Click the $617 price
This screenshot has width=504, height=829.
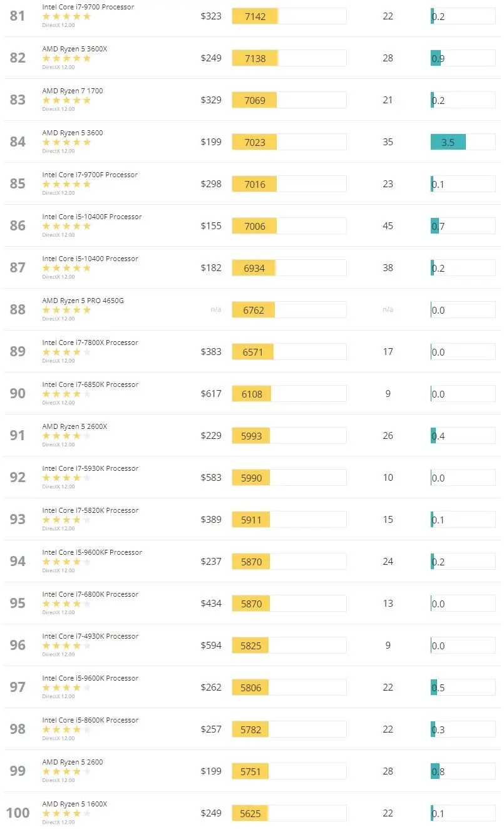coord(211,394)
